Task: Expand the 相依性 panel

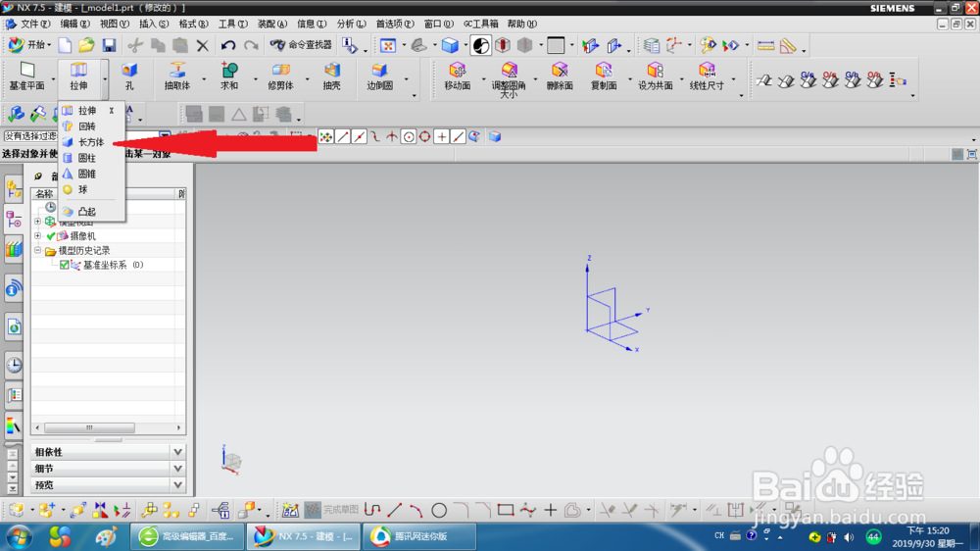Action: (x=177, y=452)
